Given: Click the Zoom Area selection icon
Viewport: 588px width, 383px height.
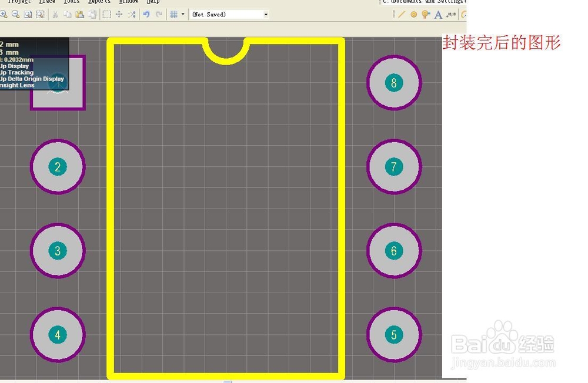Looking at the screenshot, I should (40, 15).
